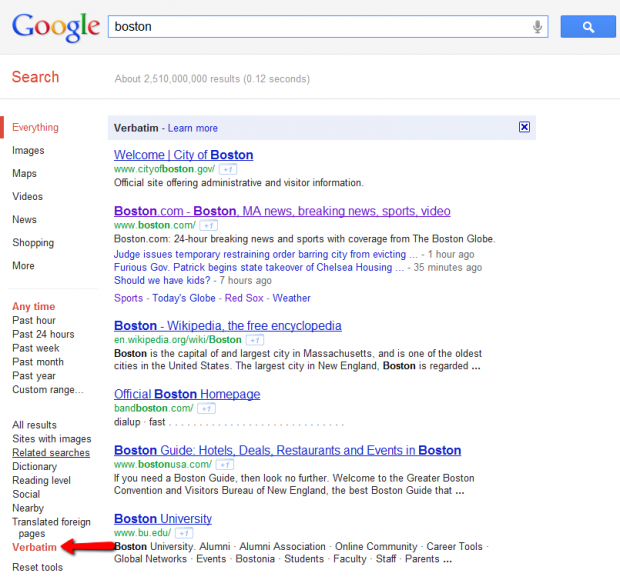620x580 pixels.
Task: Click the www.bu.edu green URL
Action: click(x=142, y=533)
